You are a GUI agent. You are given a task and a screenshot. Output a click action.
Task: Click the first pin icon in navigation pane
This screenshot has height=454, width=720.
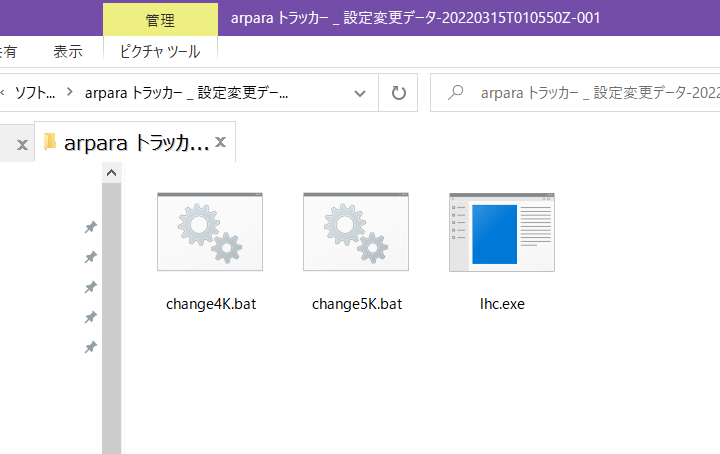(90, 227)
